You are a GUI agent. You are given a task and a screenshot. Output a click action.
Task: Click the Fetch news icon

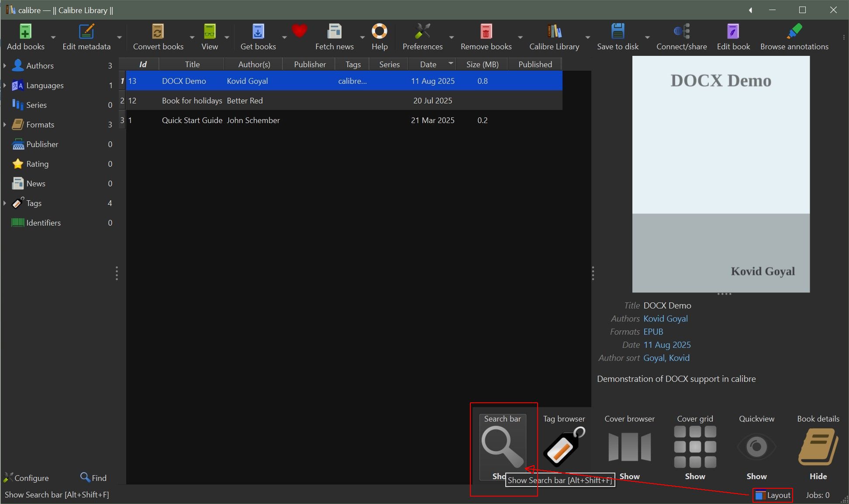pos(334,32)
